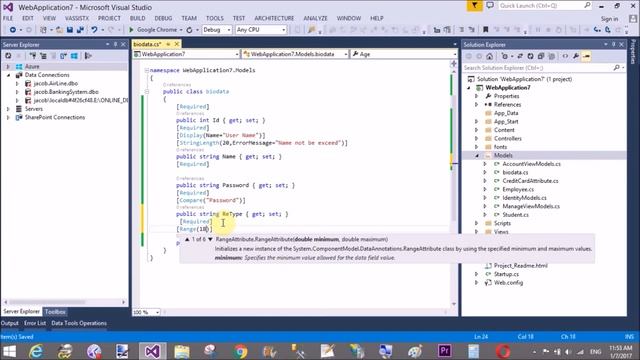Screen dimensions: 640x360
Task: Toggle auto hide pin on Server Explorer
Action: pyautogui.click(x=116, y=44)
